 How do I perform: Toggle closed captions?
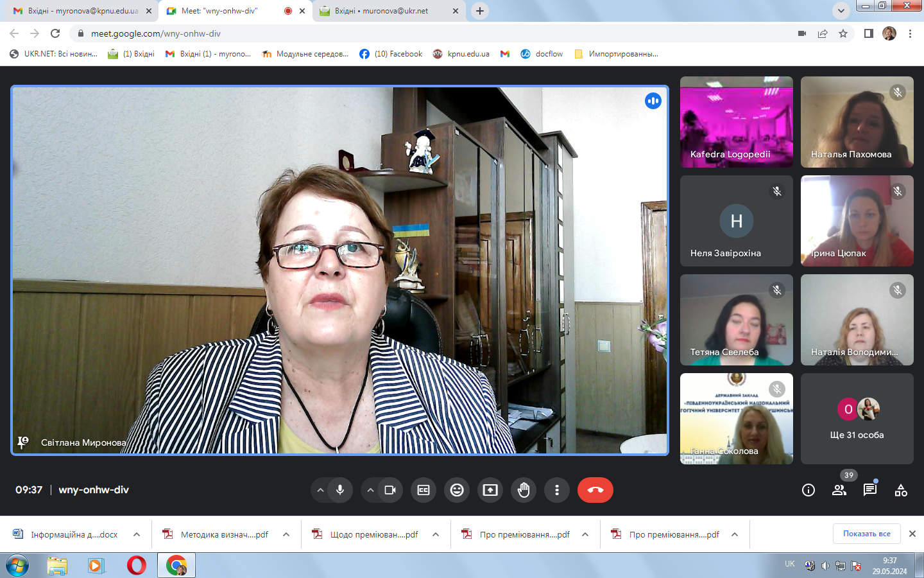424,490
